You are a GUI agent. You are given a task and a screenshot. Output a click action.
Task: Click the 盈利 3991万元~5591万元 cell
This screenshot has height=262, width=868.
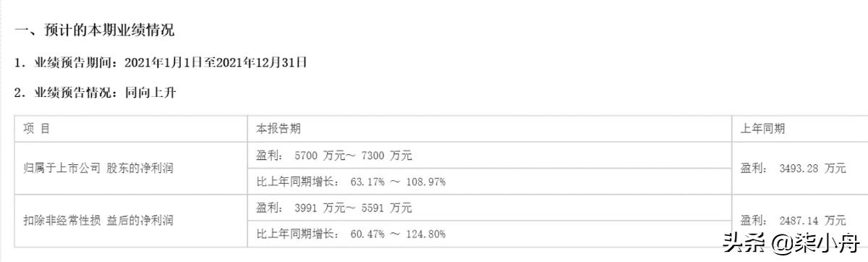490,208
